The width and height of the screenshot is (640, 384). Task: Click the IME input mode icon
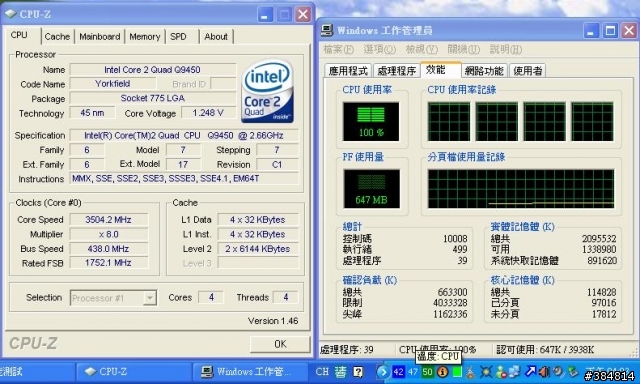click(340, 372)
